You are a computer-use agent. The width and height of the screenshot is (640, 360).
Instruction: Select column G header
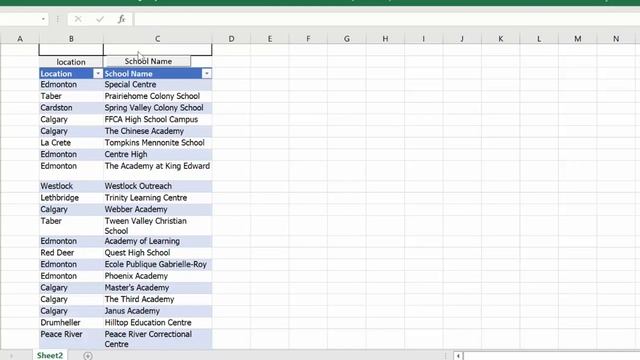(347, 39)
